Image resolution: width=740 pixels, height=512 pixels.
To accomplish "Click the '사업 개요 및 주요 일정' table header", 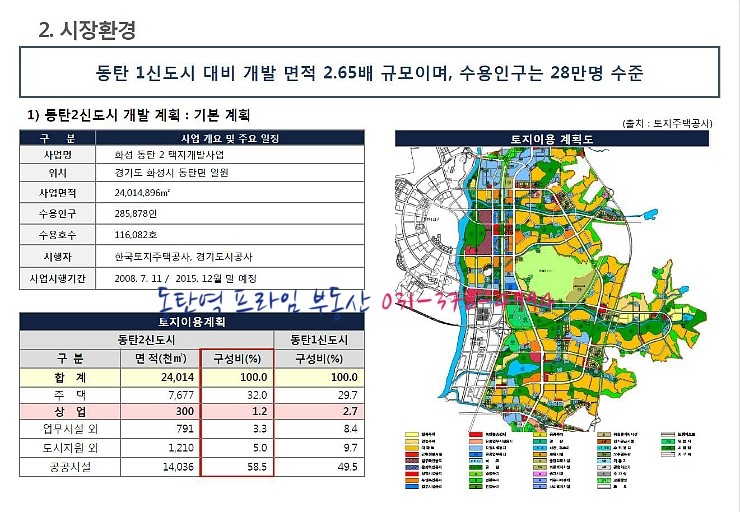I will [230, 138].
